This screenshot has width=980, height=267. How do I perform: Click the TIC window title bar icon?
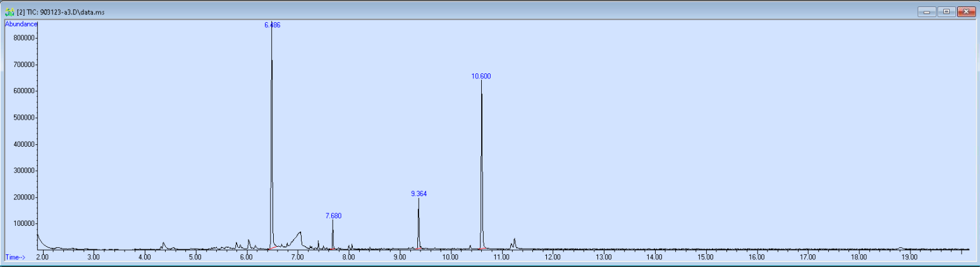tap(9, 11)
